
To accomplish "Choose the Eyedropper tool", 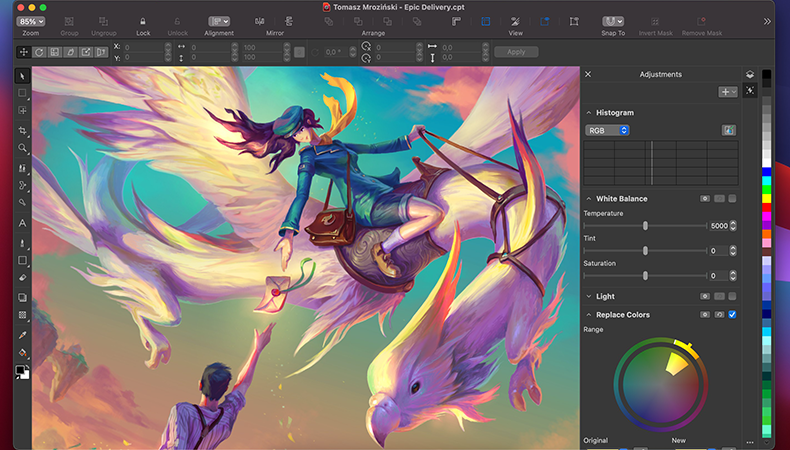I will click(22, 335).
